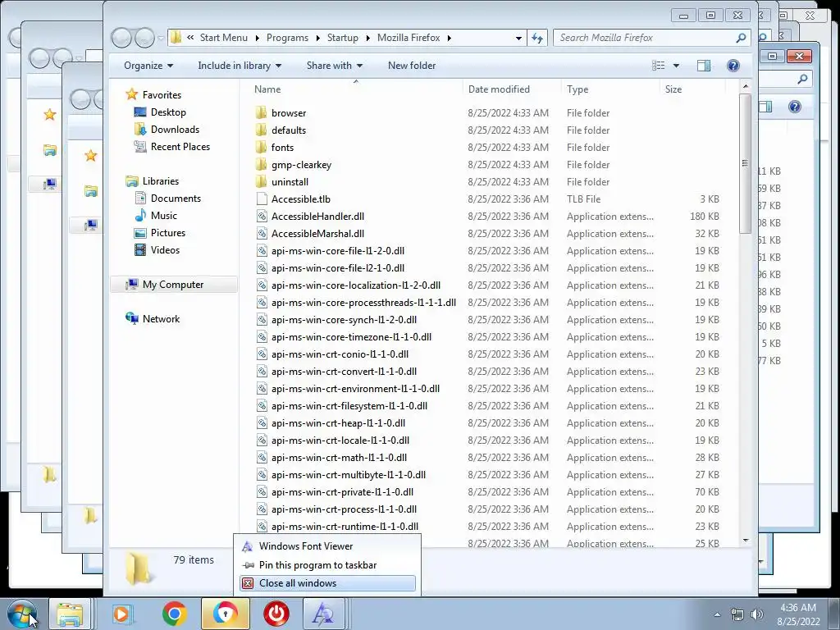Open Videos library in navigation pane
The height and width of the screenshot is (630, 840).
(x=165, y=249)
